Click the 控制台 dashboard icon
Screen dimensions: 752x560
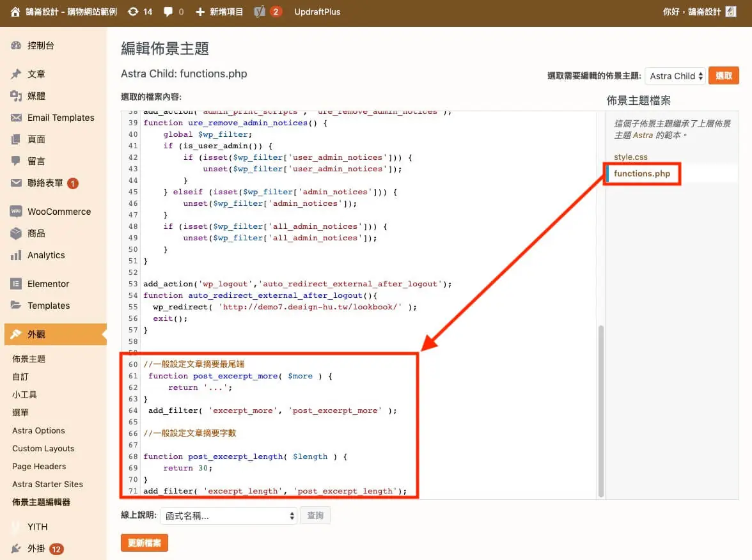(16, 45)
